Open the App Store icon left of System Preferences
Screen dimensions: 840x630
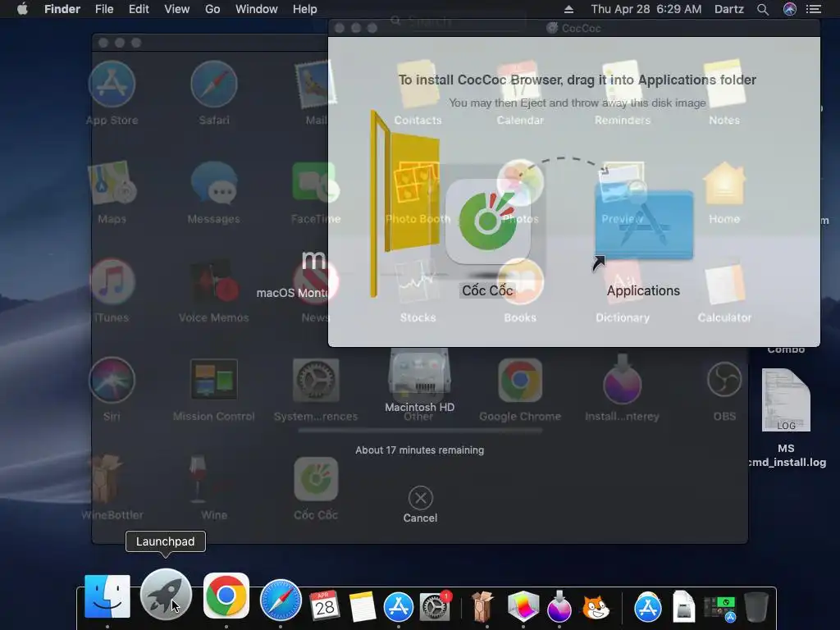pyautogui.click(x=398, y=607)
